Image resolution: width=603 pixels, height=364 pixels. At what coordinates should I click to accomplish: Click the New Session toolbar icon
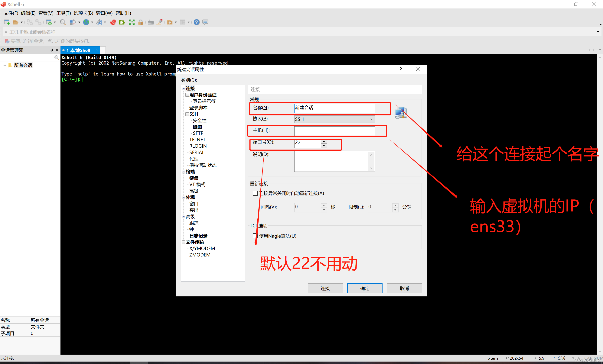(x=7, y=22)
